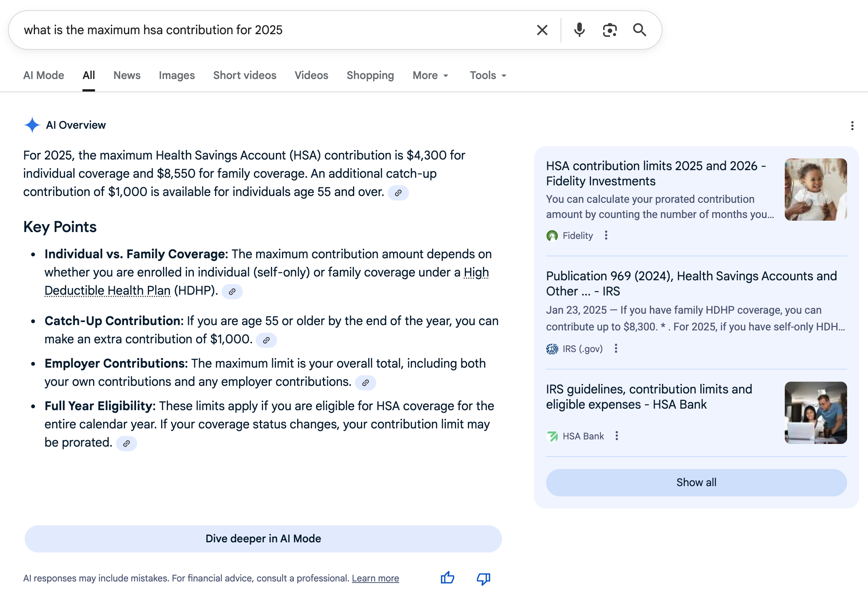Screen dimensions: 868x597
Task: Open HSA Bank result three-dot menu
Action: click(x=617, y=436)
